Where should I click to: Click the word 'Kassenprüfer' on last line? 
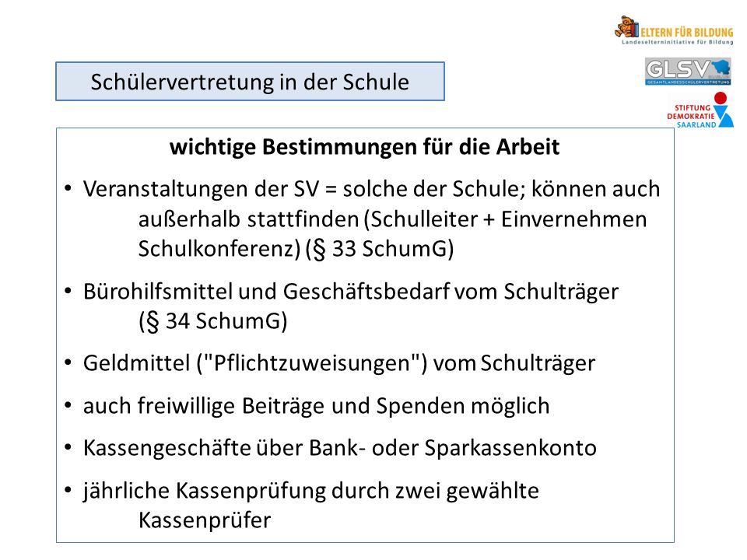(205, 520)
